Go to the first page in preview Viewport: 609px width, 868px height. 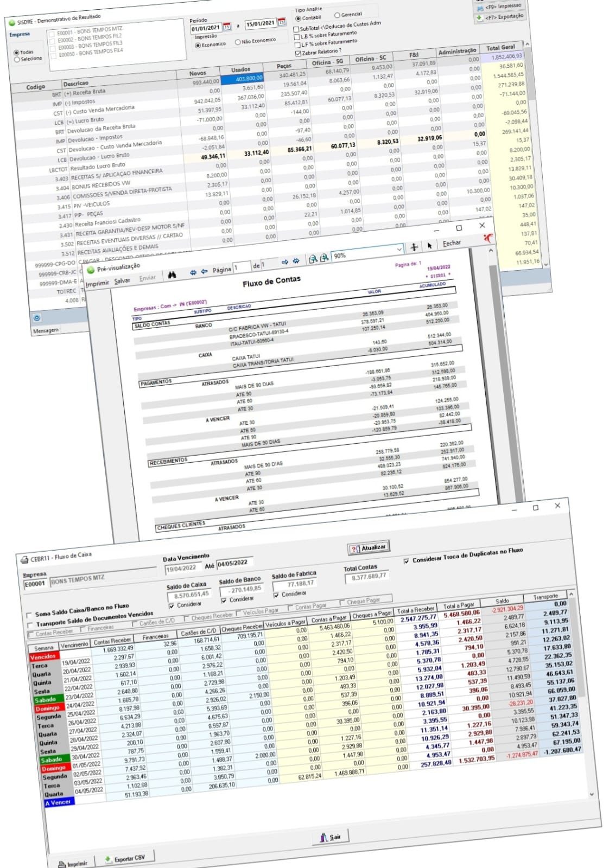193,273
